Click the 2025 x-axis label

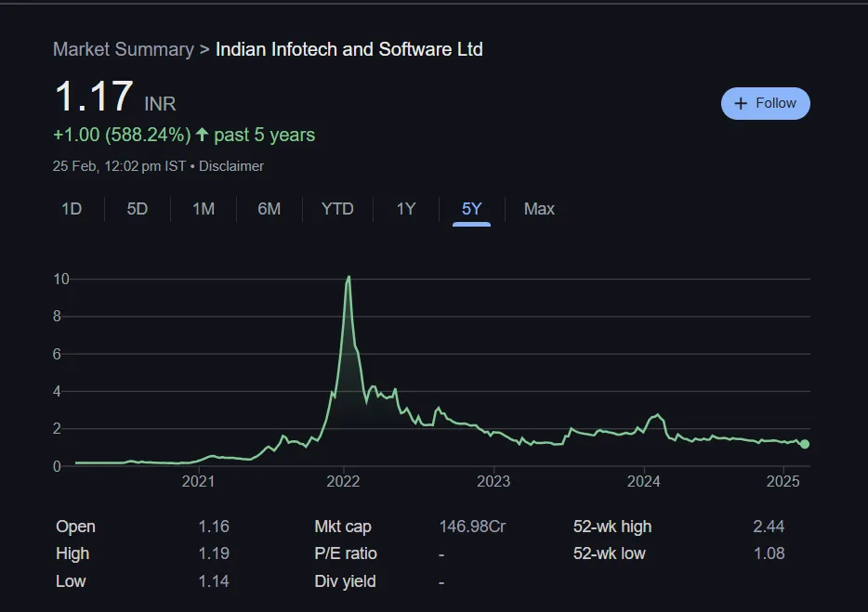(x=783, y=481)
